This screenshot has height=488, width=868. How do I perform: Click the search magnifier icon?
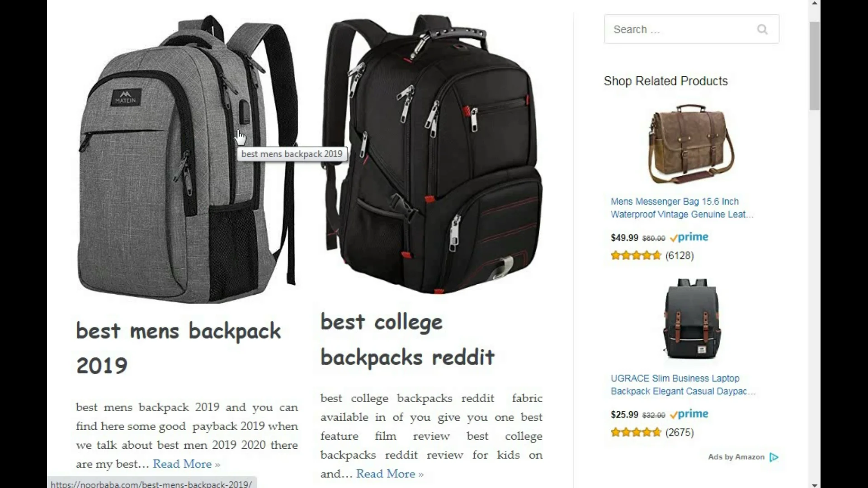(762, 29)
